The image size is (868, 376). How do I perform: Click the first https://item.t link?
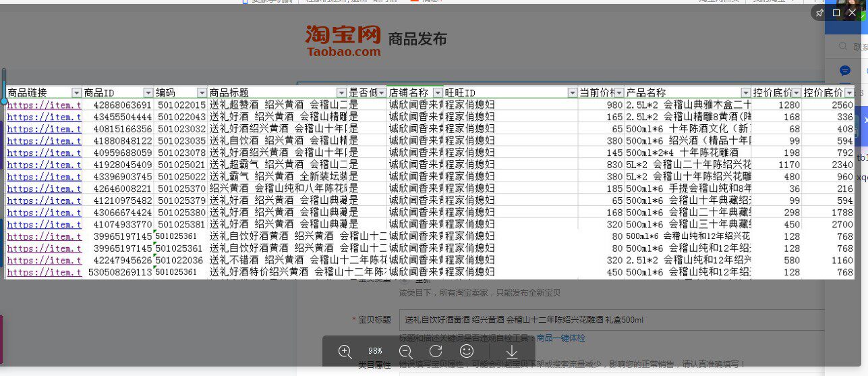click(x=44, y=105)
